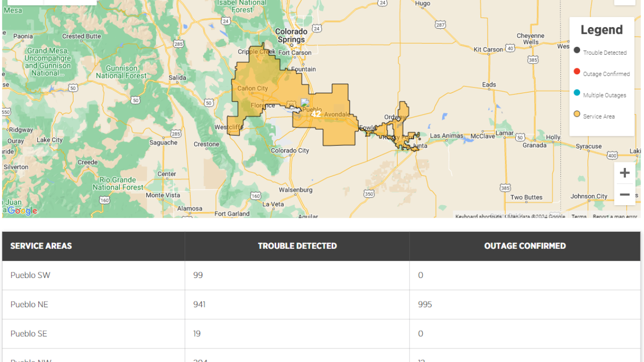Click the orange Service Area legend dot
644x362 pixels.
coord(577,114)
